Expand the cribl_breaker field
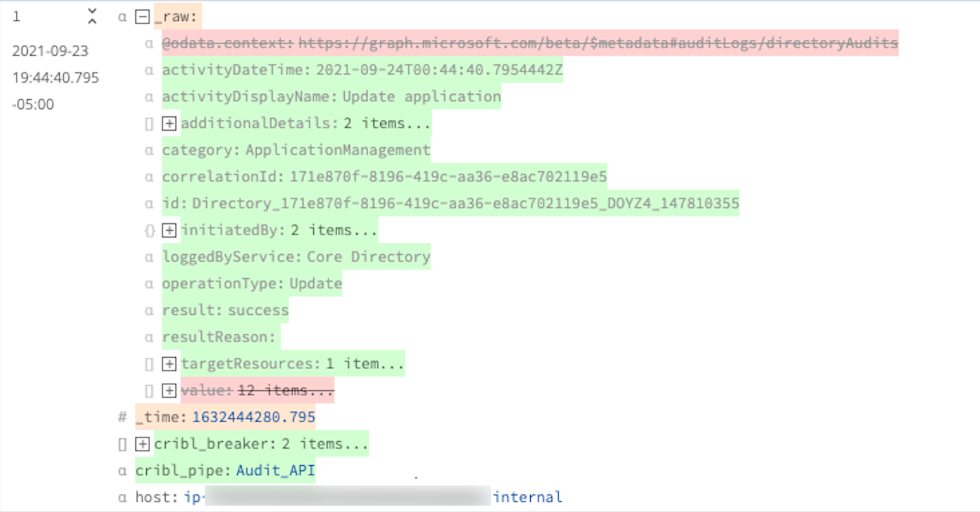Viewport: 980px width, 512px height. [142, 443]
